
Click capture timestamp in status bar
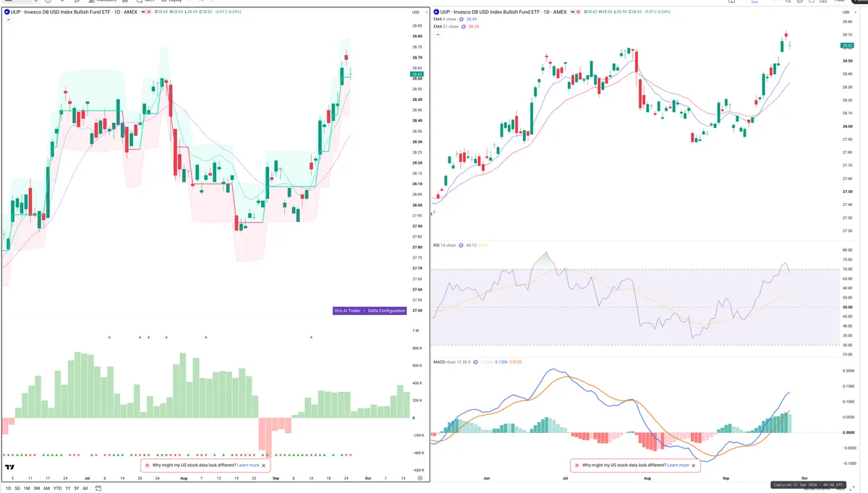[807, 484]
